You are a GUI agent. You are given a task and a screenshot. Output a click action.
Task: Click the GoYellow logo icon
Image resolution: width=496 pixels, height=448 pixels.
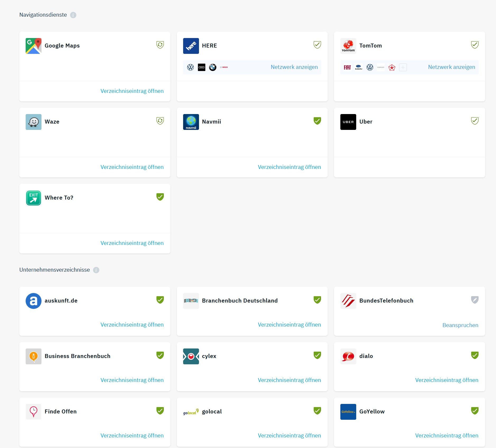[x=348, y=412]
